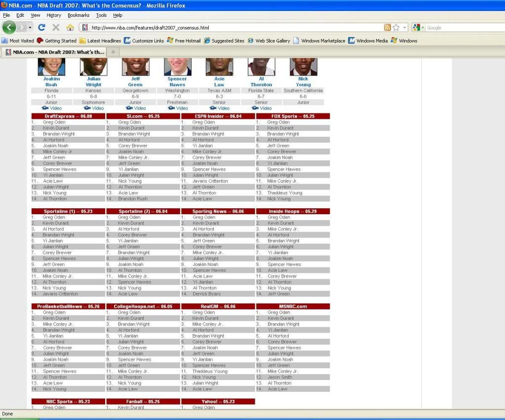Open the Help menu
The width and height of the screenshot is (505, 420).
117,15
